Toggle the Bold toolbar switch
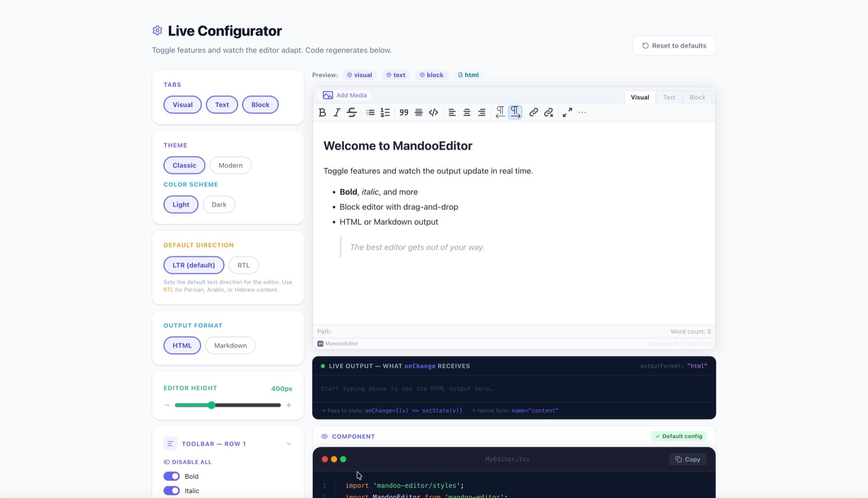This screenshot has width=868, height=498. click(x=171, y=476)
